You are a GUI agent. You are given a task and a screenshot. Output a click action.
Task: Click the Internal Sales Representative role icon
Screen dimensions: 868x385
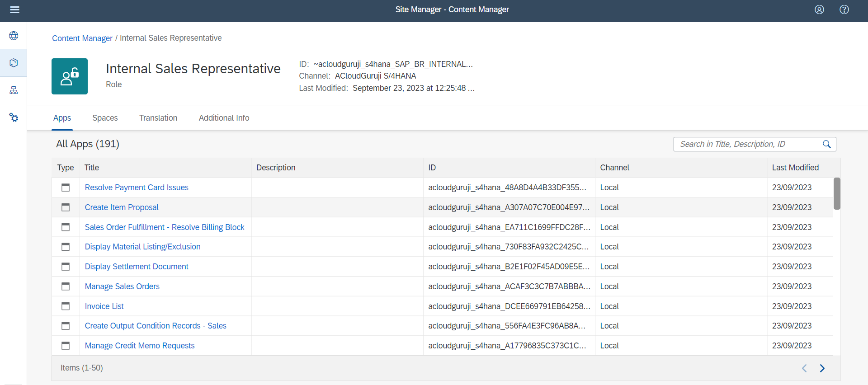point(70,76)
